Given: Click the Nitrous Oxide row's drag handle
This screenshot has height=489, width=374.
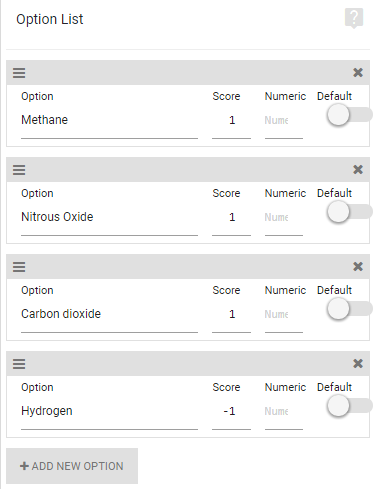Looking at the screenshot, I should pos(19,170).
